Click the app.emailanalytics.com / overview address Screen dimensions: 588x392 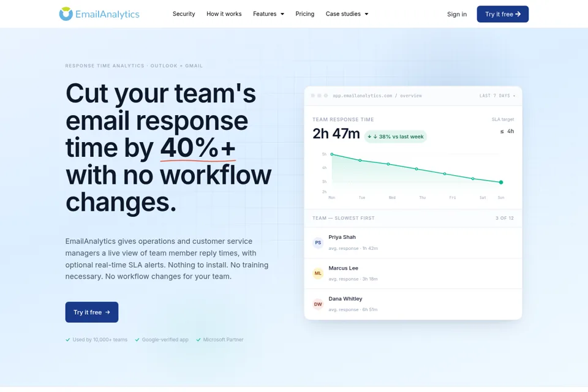coord(377,96)
